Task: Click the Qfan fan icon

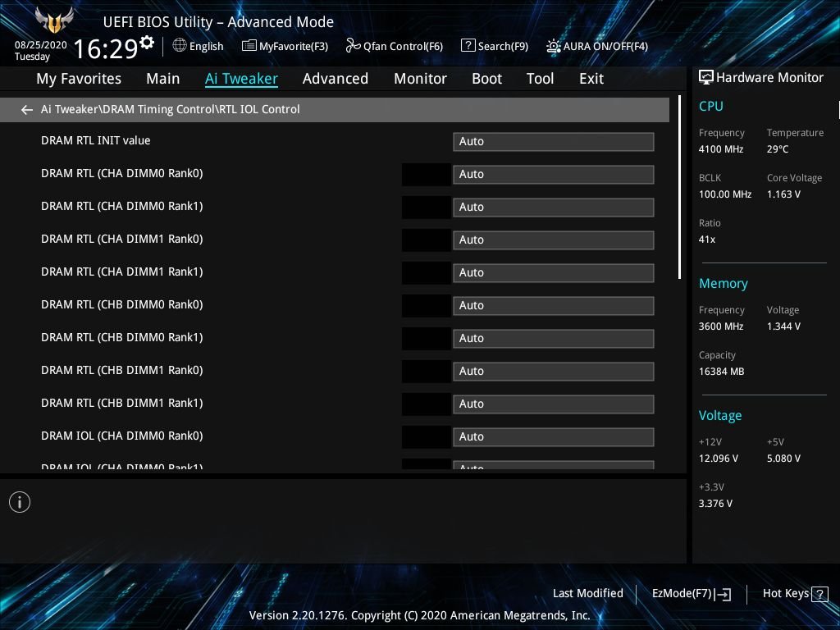Action: 353,46
